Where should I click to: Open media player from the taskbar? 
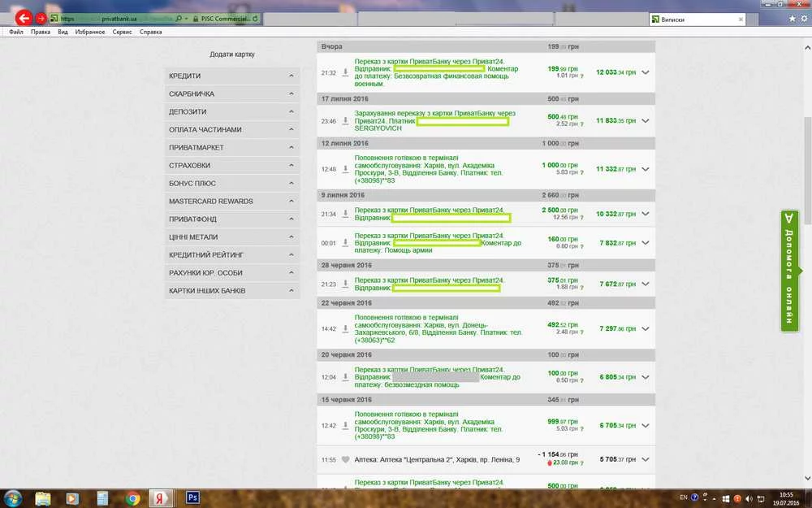[x=72, y=499]
